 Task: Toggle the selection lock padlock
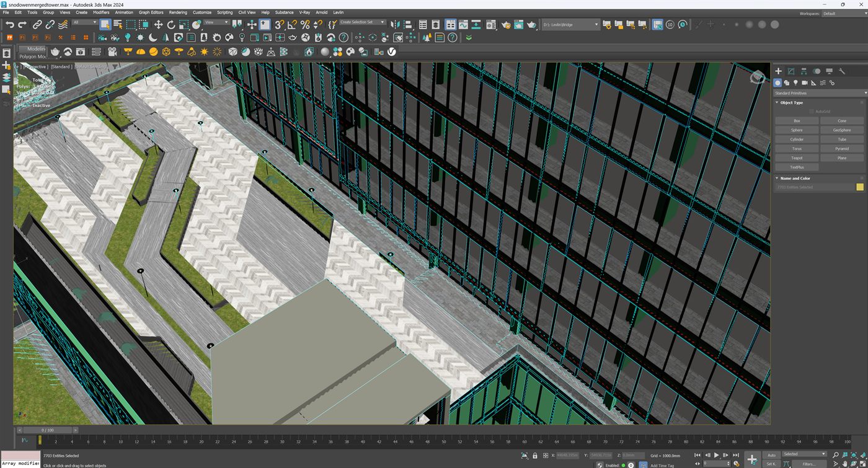pos(534,456)
